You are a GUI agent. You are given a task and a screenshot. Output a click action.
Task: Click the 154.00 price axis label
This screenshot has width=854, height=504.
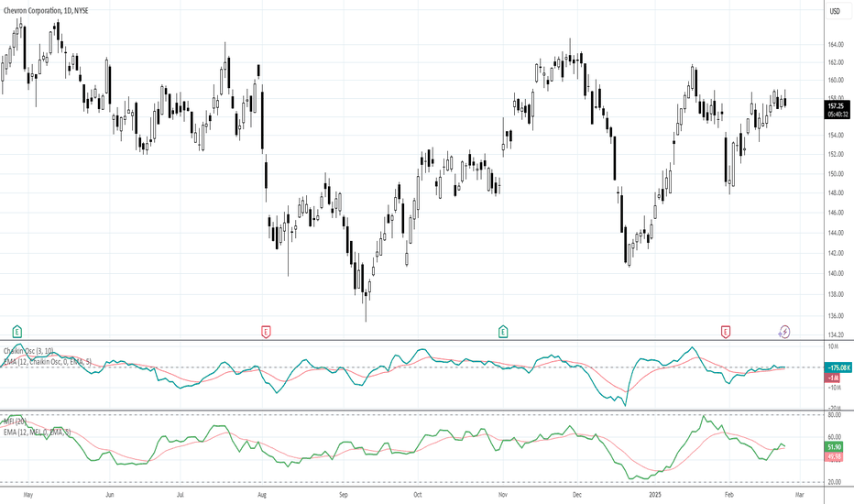(836, 135)
